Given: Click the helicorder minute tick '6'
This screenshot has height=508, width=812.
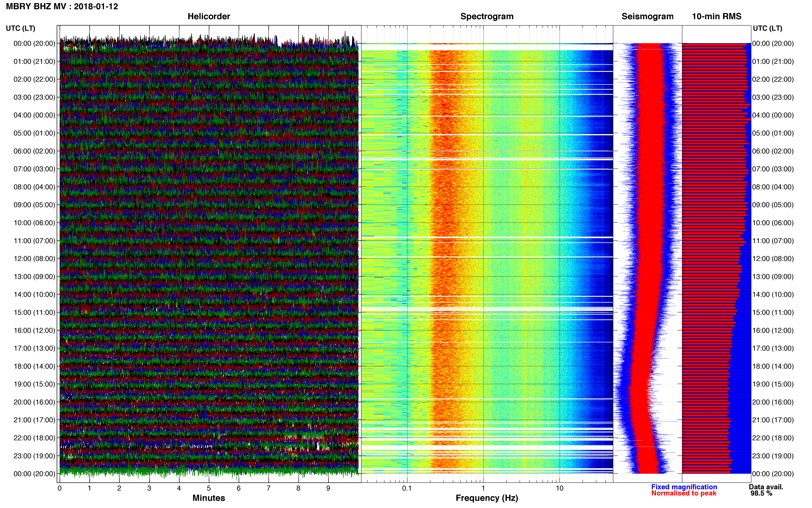Looking at the screenshot, I should pyautogui.click(x=239, y=488).
